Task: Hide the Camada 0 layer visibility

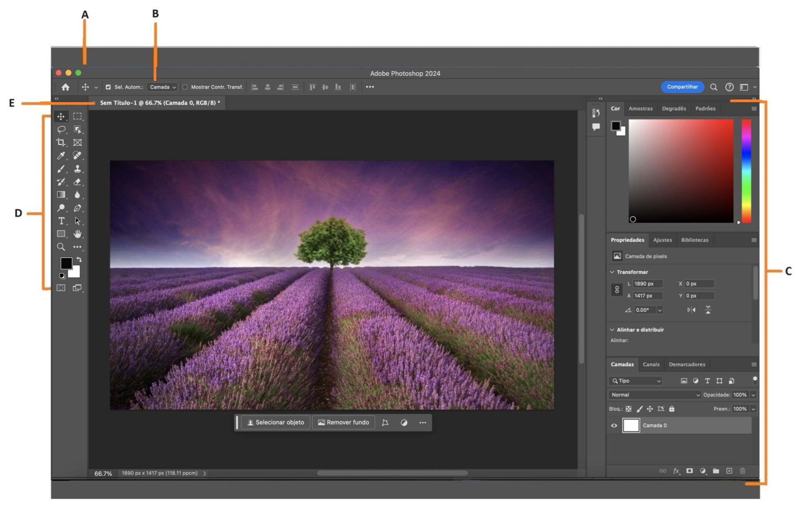Action: 614,425
